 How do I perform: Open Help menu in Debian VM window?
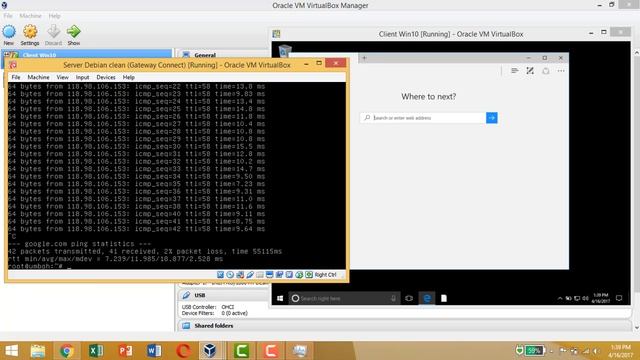tap(129, 77)
